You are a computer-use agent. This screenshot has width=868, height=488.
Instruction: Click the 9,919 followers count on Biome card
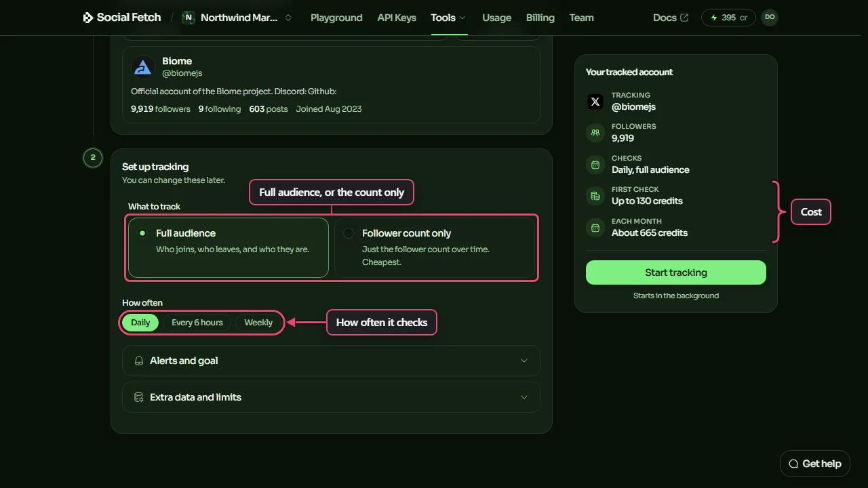click(x=161, y=108)
